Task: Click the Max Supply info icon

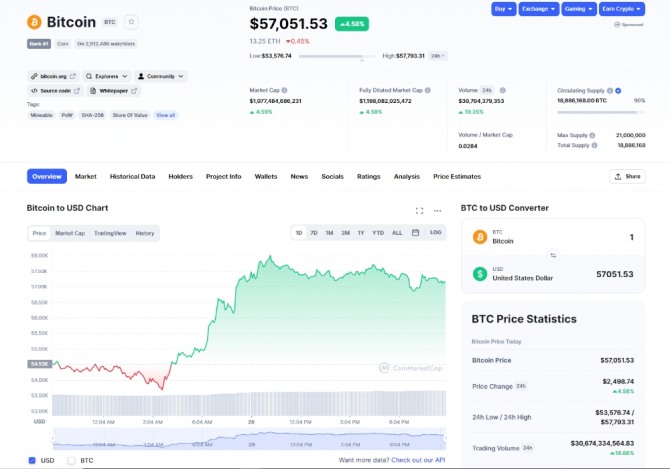Action: (x=592, y=135)
